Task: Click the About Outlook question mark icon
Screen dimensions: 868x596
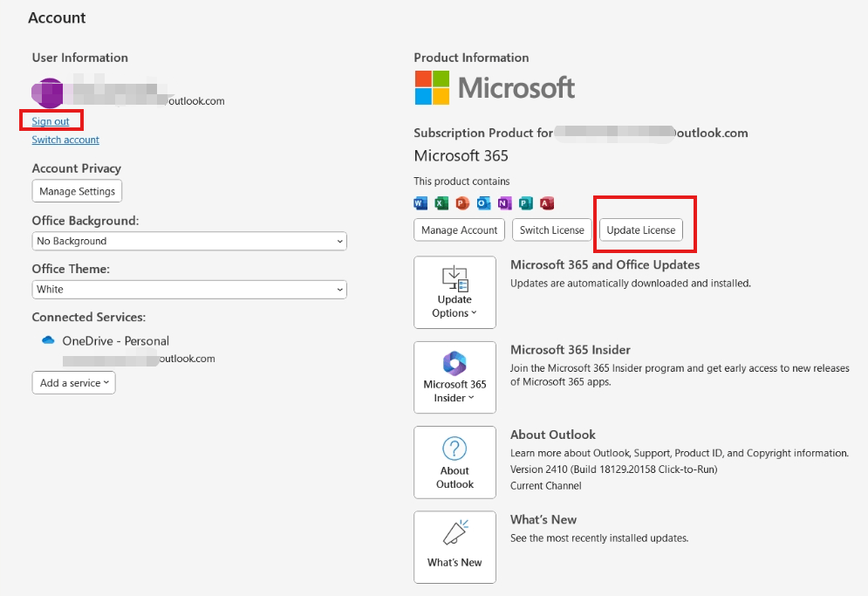Action: click(455, 450)
